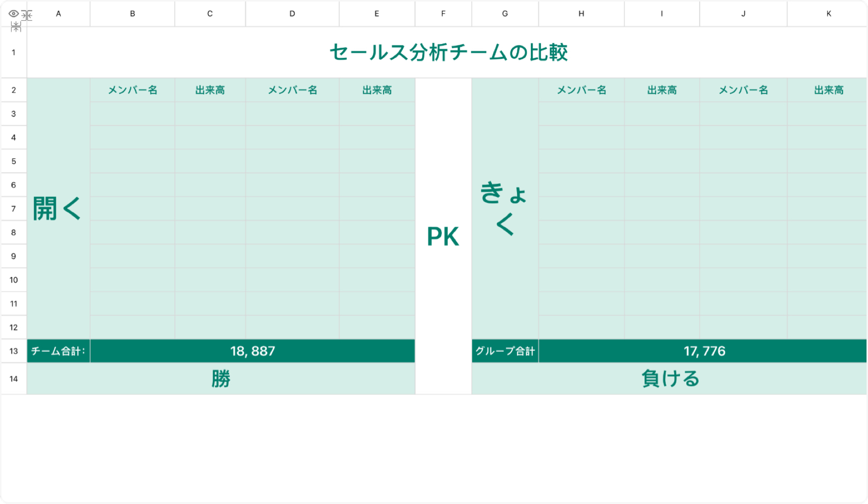Click empty cell C3 under 出来高
The width and height of the screenshot is (868, 504).
[210, 114]
